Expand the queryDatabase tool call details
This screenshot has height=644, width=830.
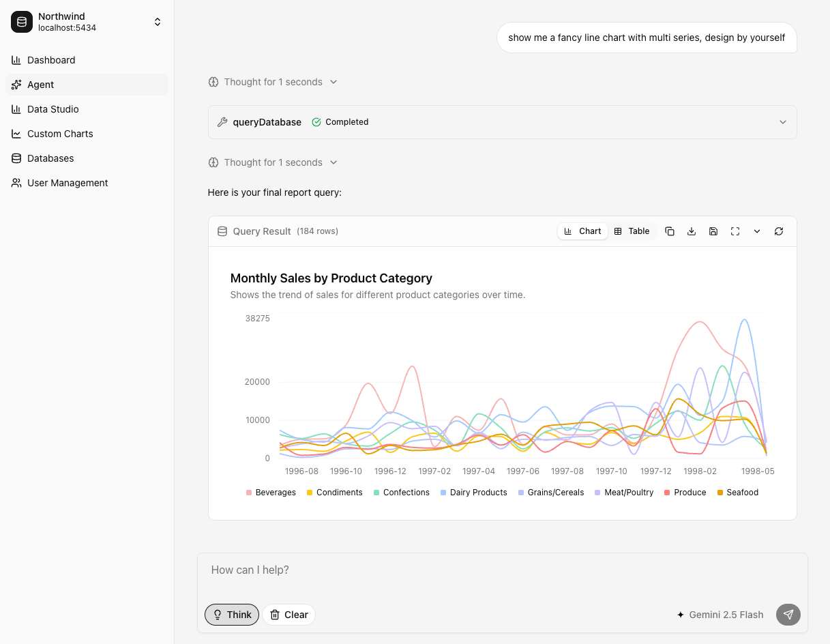coord(782,122)
